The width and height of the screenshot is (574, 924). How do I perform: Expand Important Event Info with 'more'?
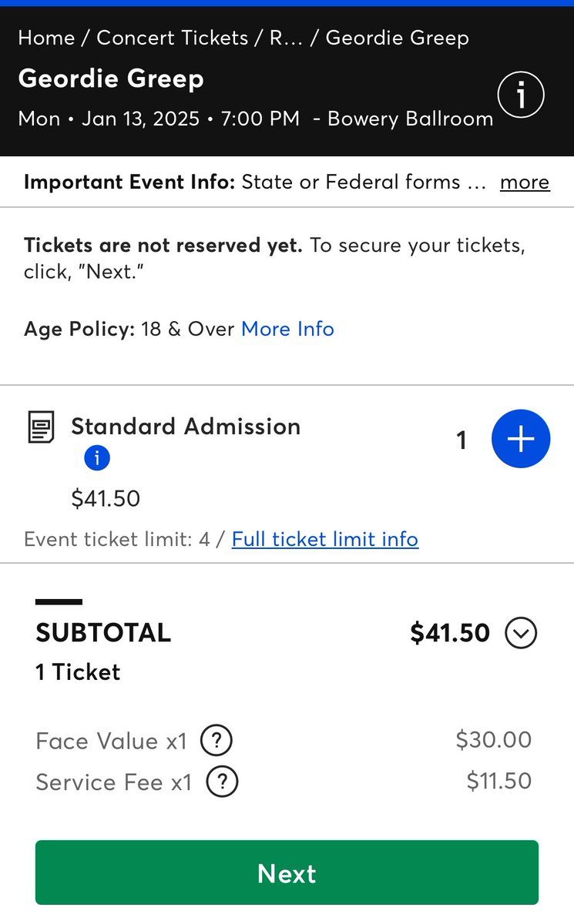525,182
